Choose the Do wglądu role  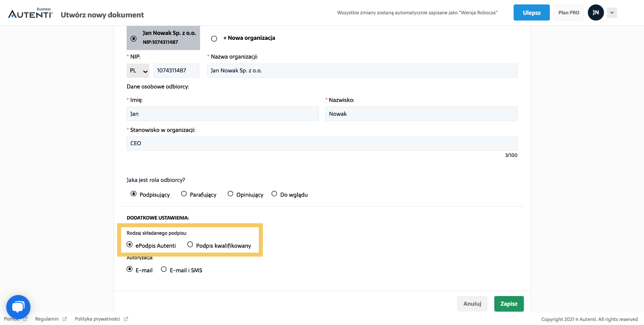click(x=274, y=194)
